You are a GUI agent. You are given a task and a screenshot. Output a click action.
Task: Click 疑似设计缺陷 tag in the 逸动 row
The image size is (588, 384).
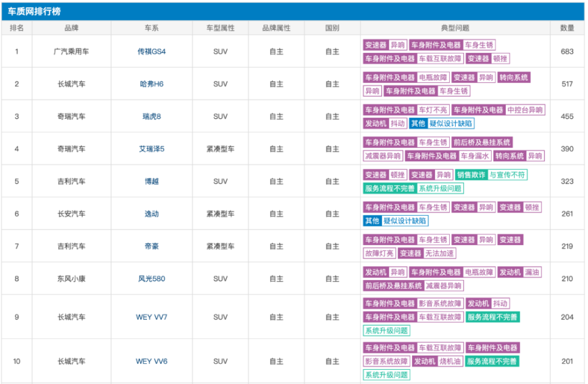click(405, 221)
